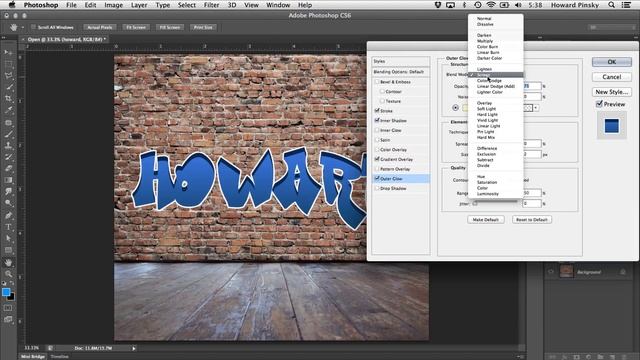Viewport: 640px width, 360px height.
Task: Select the History Brush tool
Action: coord(8,157)
